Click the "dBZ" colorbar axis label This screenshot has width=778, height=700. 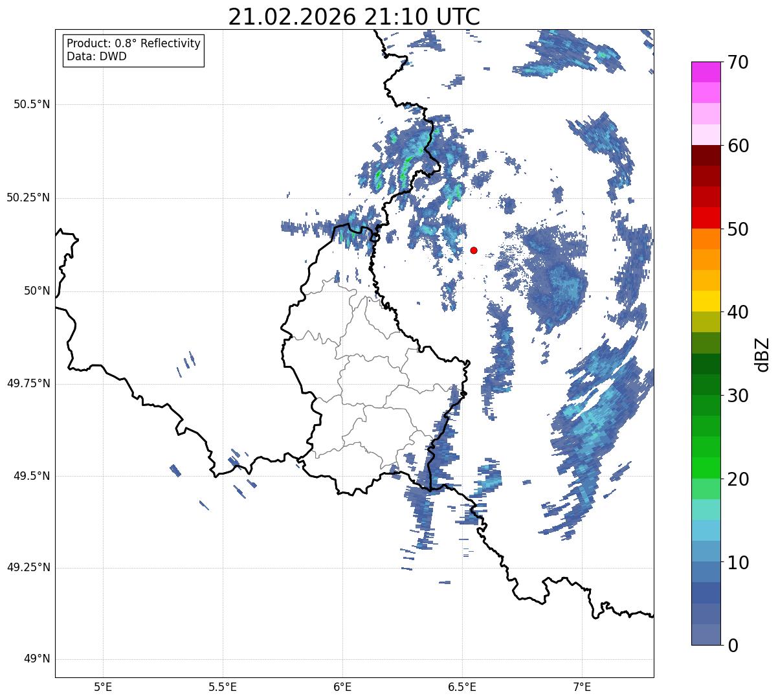tap(763, 354)
